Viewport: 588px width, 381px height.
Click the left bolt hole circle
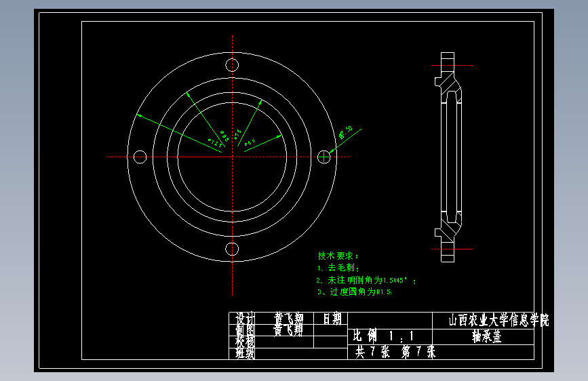coord(140,157)
